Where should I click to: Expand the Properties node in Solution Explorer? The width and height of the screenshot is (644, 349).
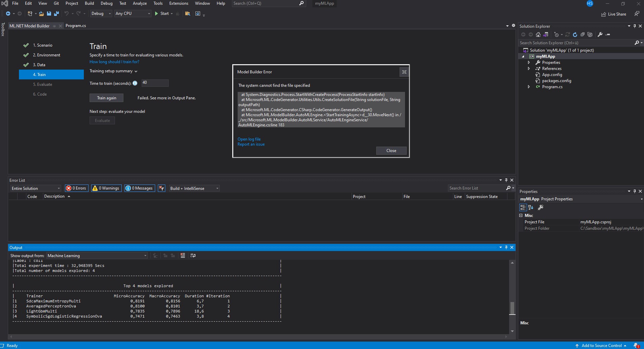coord(529,63)
